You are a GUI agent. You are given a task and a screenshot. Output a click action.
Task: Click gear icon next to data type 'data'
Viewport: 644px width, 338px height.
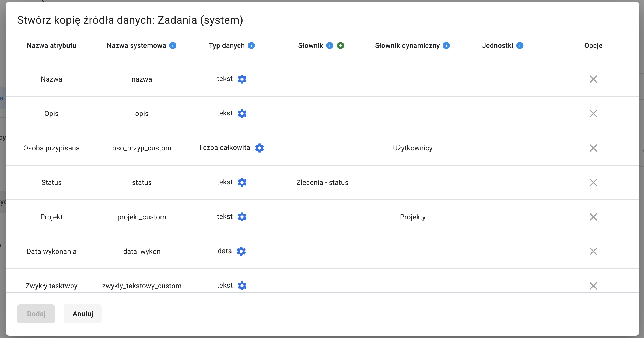click(x=241, y=251)
